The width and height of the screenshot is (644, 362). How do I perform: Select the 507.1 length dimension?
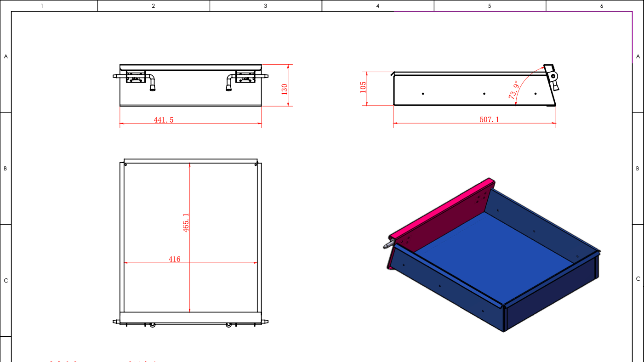pyautogui.click(x=489, y=119)
